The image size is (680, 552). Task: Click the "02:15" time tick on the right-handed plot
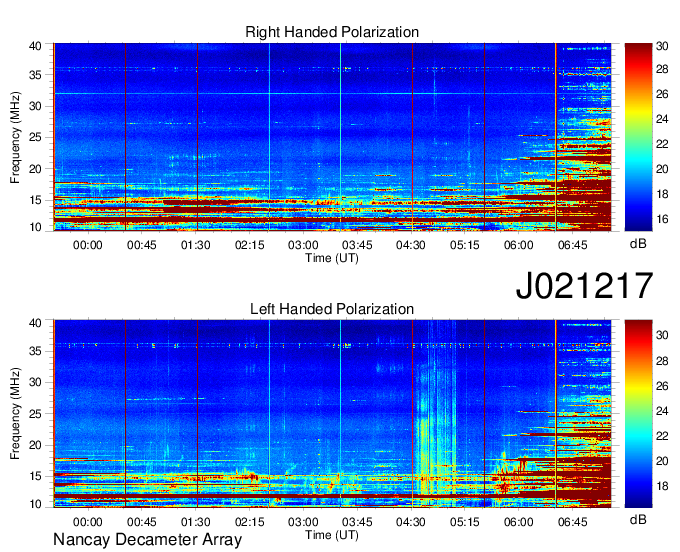[x=250, y=245]
